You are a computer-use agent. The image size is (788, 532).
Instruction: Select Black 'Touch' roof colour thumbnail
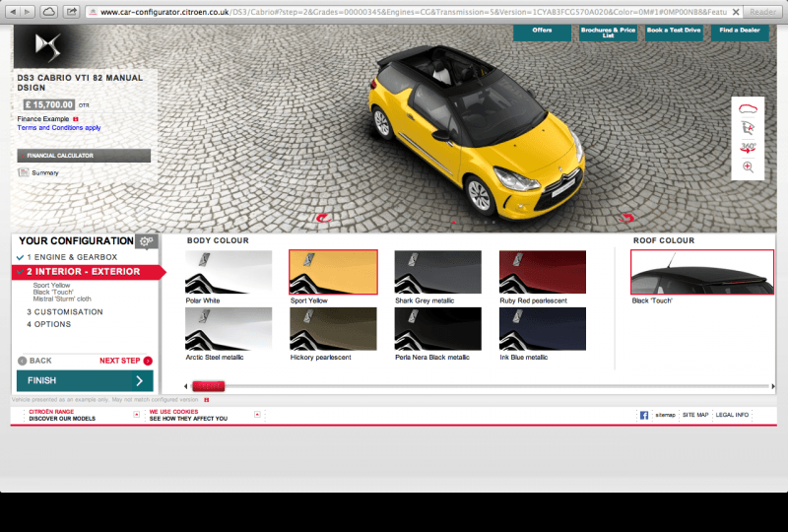click(702, 272)
